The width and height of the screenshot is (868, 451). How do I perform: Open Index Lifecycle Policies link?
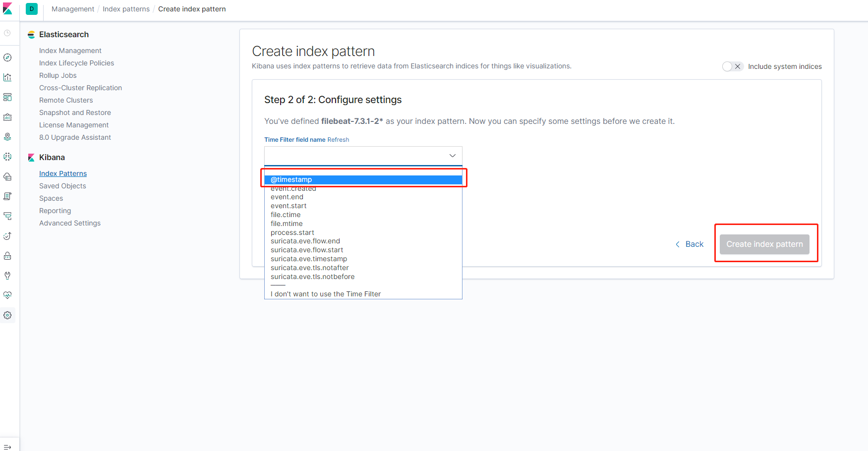[x=76, y=63]
